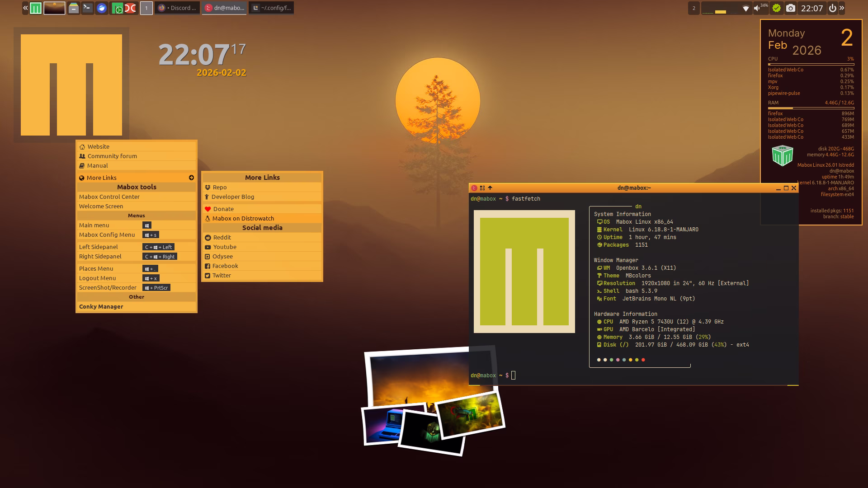Open Conky Manager from the menu
868x488 pixels.
(101, 306)
